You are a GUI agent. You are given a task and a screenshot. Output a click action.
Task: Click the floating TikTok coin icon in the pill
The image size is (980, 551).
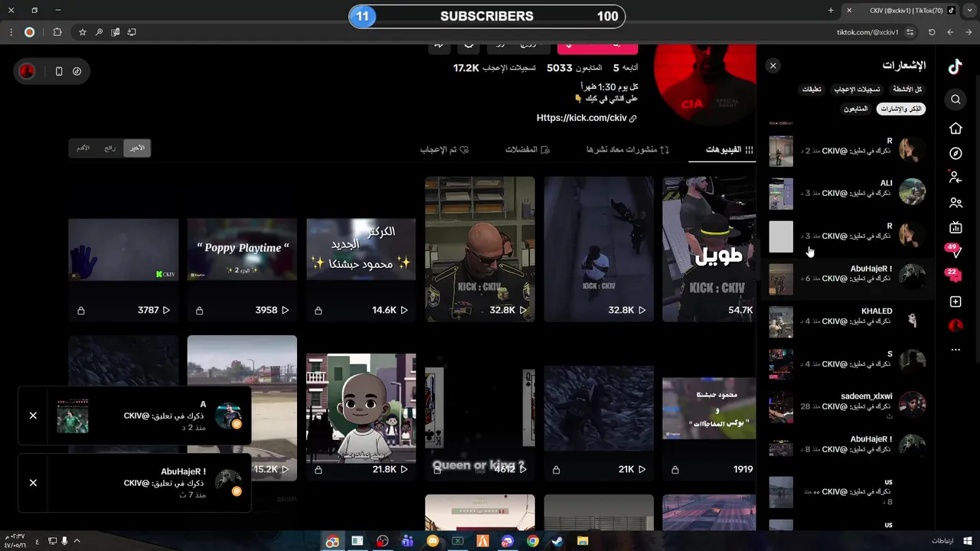[x=77, y=71]
